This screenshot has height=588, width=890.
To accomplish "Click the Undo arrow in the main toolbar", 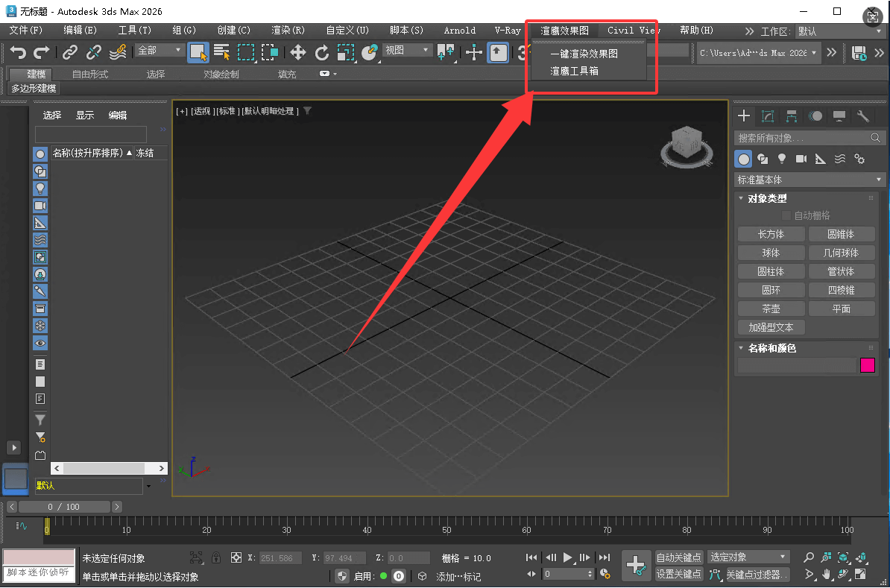I will [x=18, y=52].
